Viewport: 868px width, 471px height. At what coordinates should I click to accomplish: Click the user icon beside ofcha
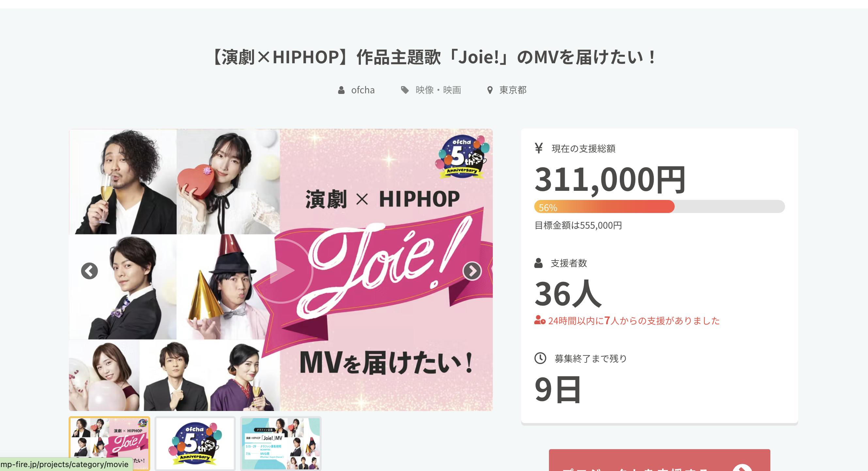coord(341,90)
